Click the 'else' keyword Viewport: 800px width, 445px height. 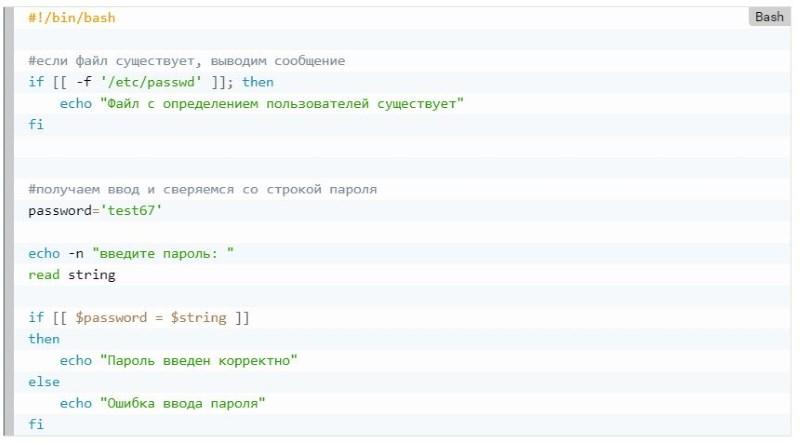(44, 382)
